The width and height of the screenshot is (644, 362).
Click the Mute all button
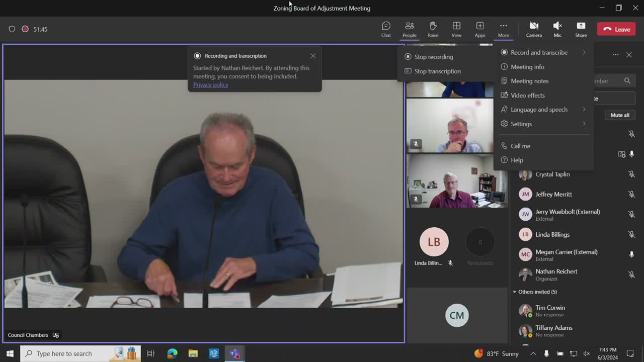pyautogui.click(x=620, y=115)
